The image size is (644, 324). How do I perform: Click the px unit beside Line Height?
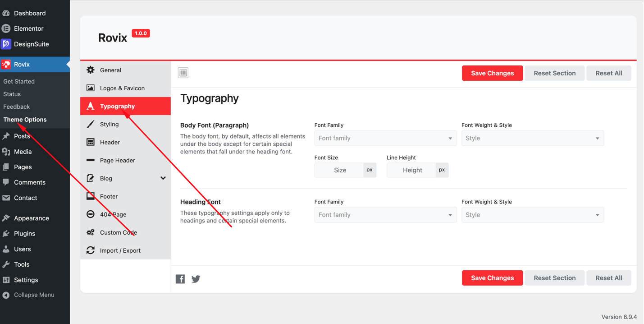point(442,170)
